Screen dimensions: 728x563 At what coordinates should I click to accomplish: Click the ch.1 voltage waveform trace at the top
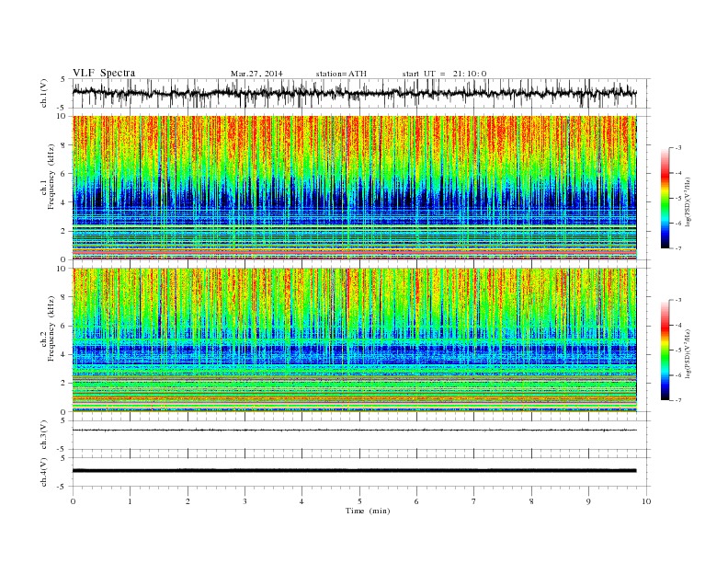[x=354, y=93]
